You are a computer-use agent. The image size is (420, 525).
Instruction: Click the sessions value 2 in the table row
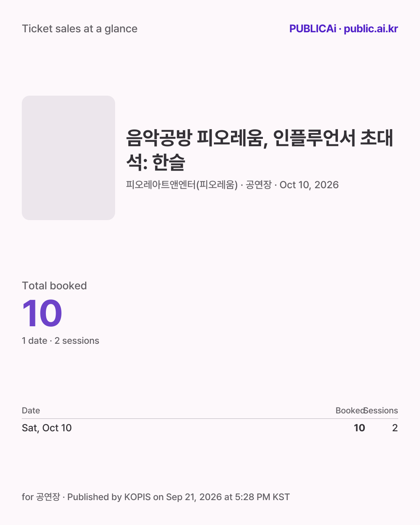click(x=395, y=428)
